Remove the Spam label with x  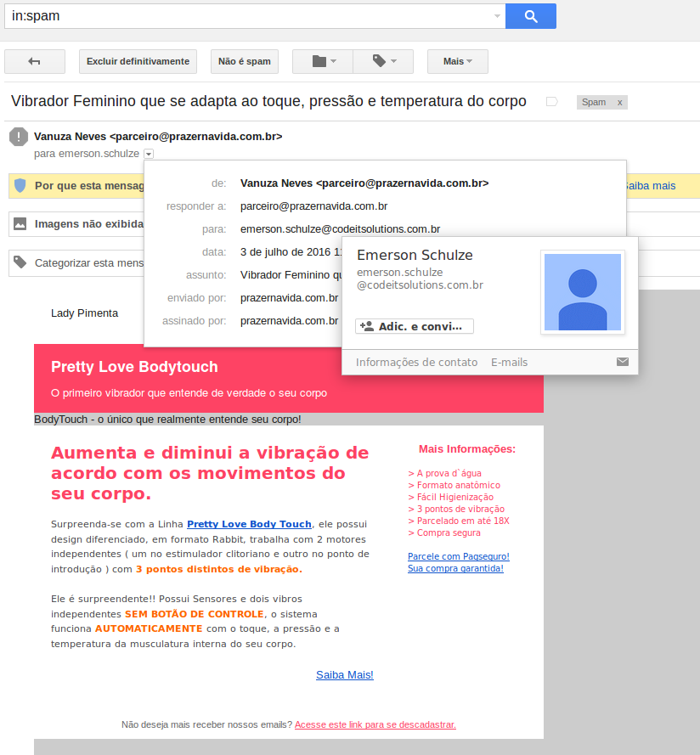click(619, 102)
